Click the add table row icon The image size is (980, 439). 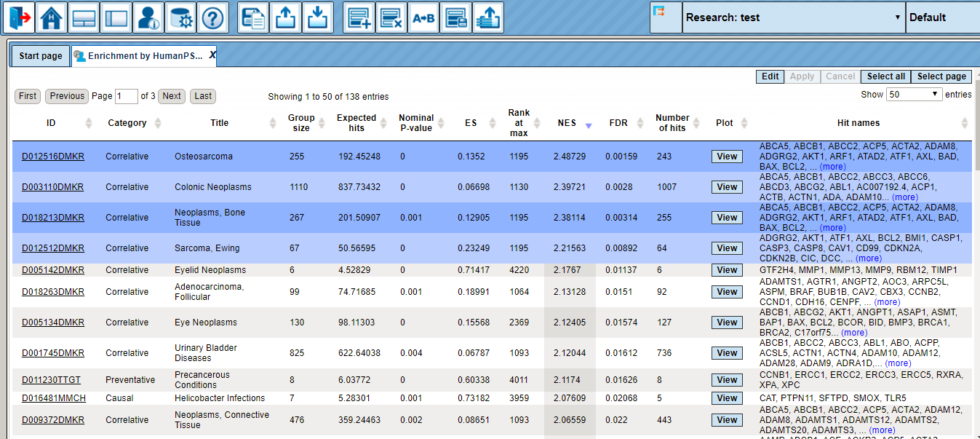pyautogui.click(x=359, y=17)
